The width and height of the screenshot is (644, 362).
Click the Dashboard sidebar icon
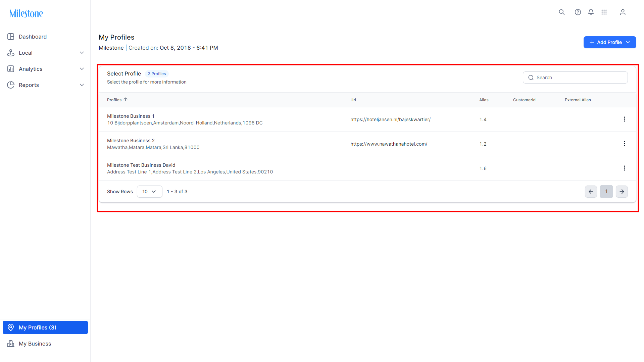pyautogui.click(x=11, y=37)
